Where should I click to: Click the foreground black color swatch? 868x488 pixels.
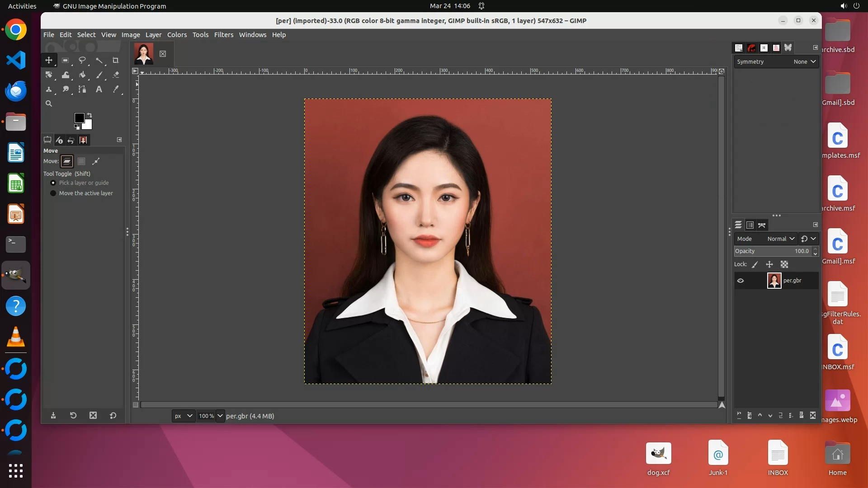pyautogui.click(x=79, y=118)
